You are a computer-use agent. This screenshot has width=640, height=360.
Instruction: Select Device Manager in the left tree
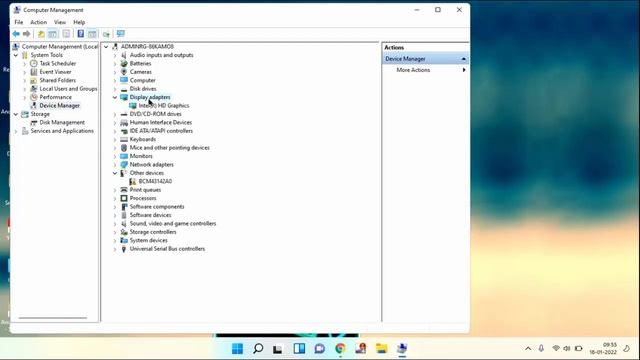60,106
